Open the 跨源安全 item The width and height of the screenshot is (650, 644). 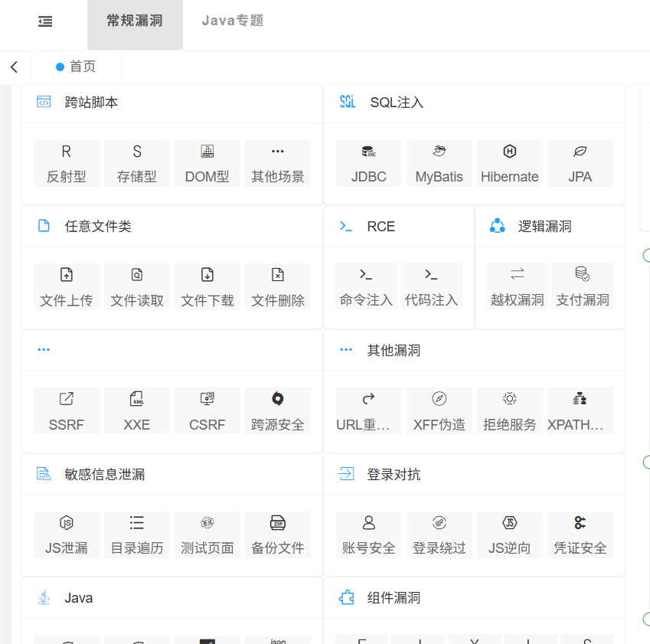coord(278,411)
